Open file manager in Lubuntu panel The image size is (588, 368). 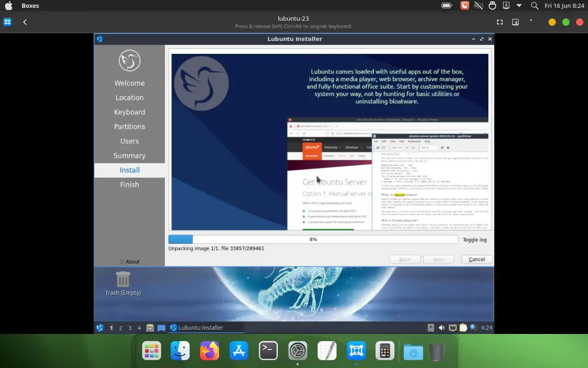[150, 328]
